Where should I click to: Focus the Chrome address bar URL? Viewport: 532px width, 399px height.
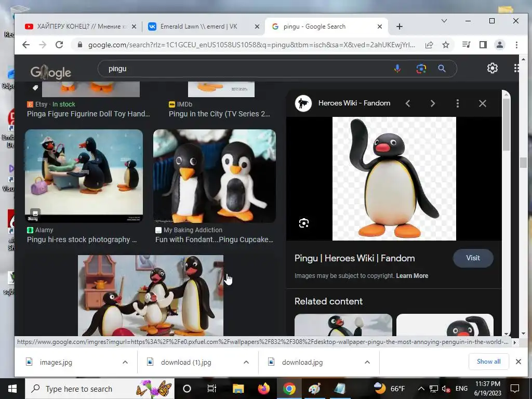pos(251,45)
